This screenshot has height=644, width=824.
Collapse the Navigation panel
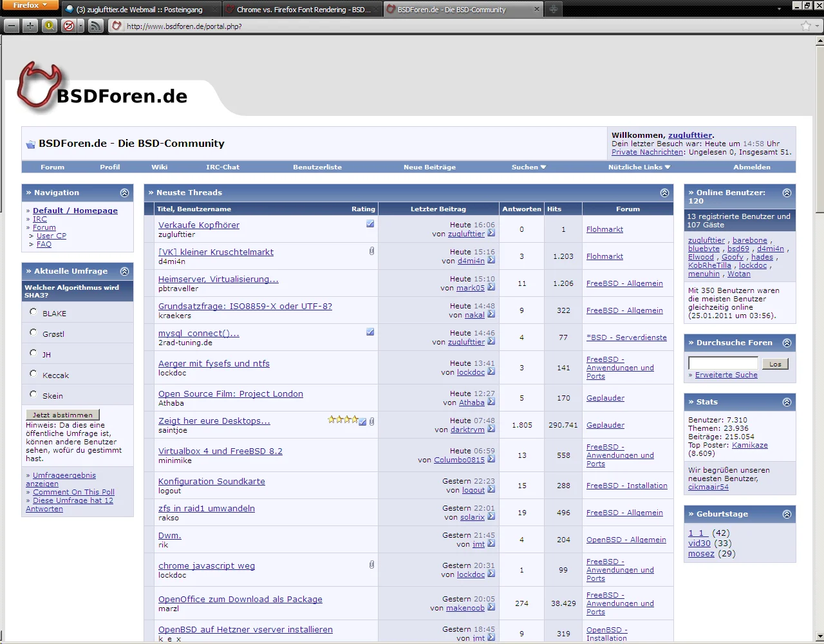click(124, 193)
